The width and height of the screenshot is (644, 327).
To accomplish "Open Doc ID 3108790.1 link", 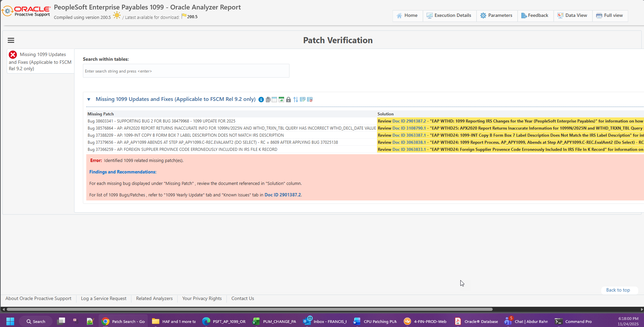I will click(409, 128).
